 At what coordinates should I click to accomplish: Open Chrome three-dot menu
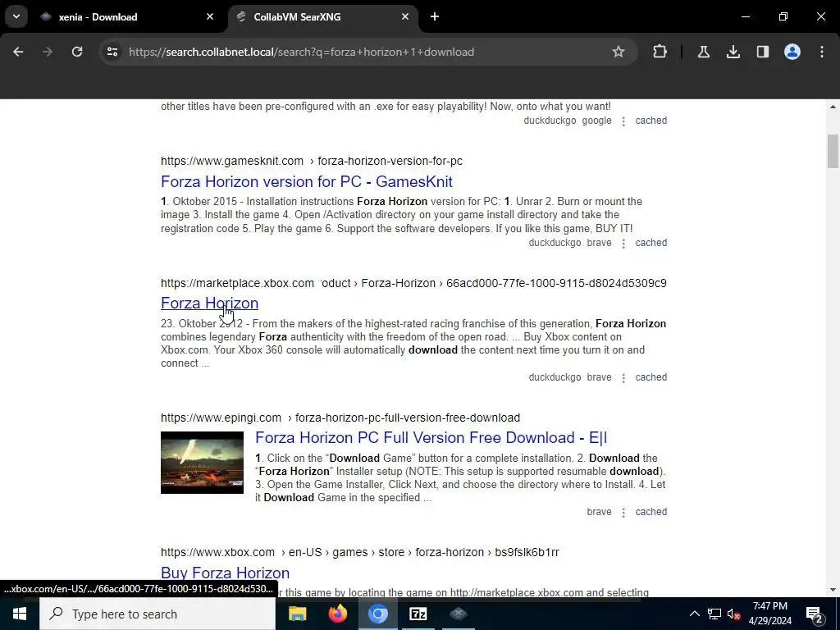(822, 52)
